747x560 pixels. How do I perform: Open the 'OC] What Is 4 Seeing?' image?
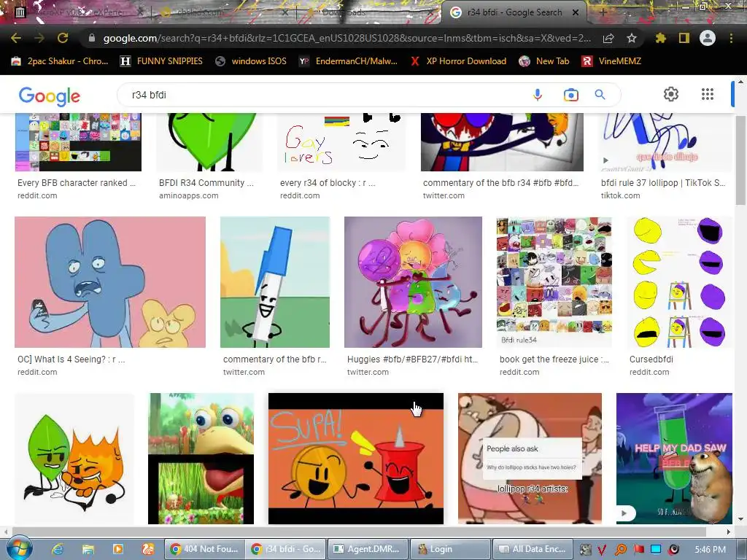click(x=110, y=282)
